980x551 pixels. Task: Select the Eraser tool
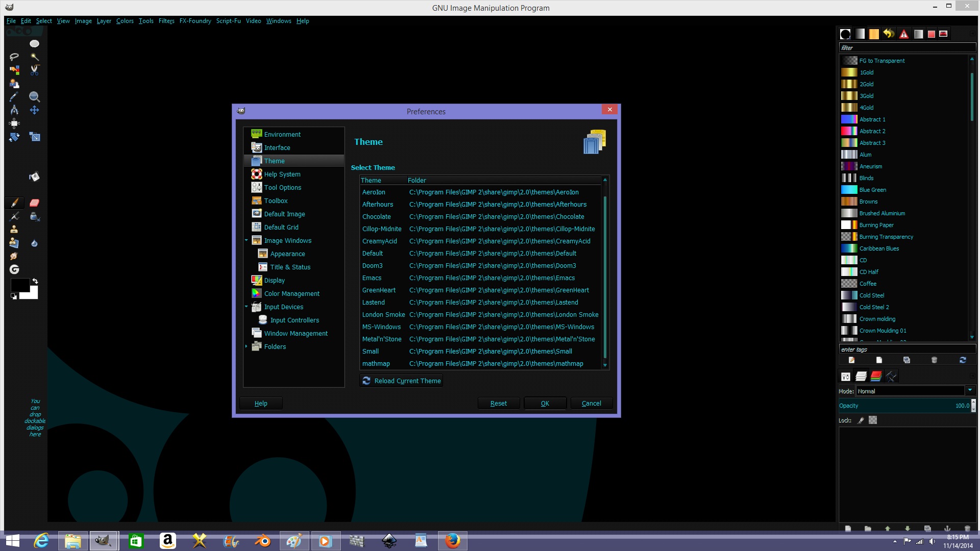click(34, 203)
